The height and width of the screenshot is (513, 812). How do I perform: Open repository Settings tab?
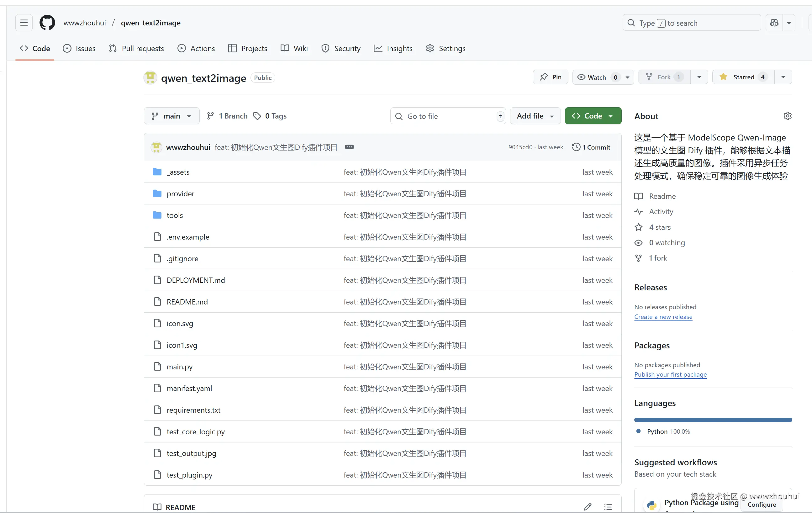(x=446, y=49)
